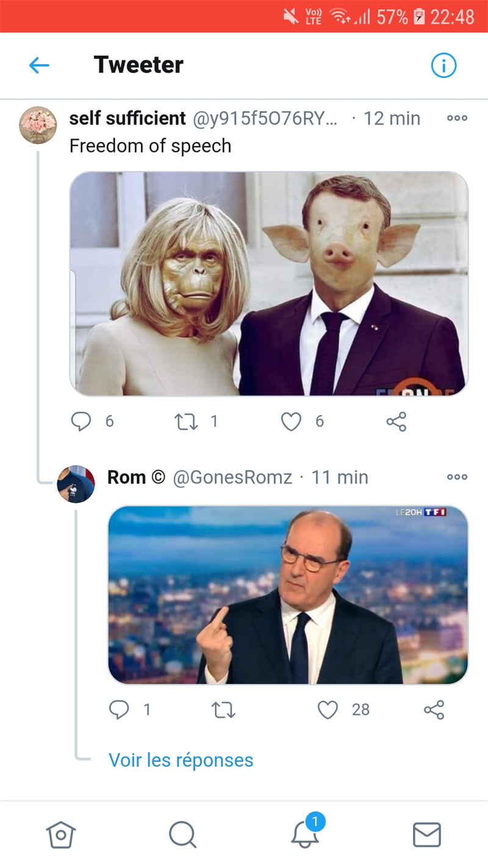Tap the back arrow icon

pos(39,65)
